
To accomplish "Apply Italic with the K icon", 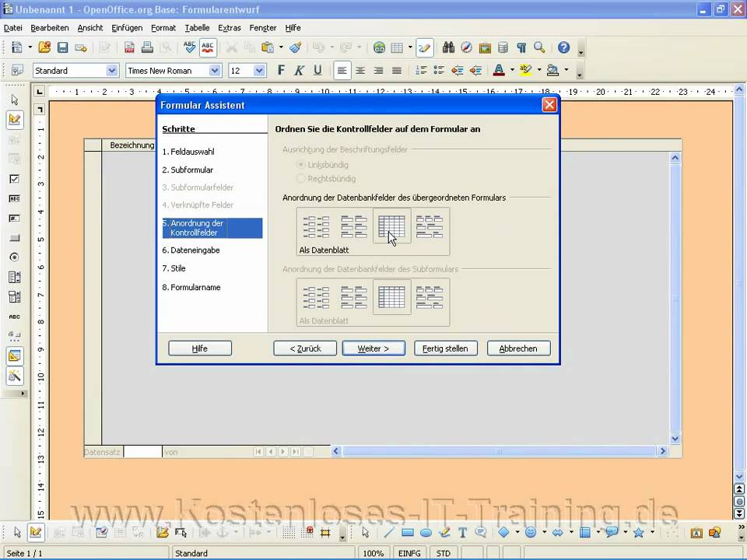I will coord(299,71).
